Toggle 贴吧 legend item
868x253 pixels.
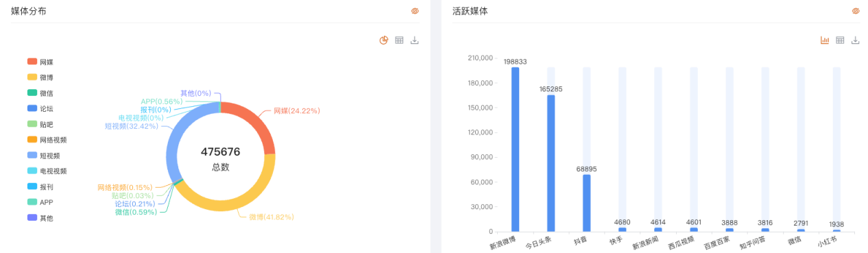(x=40, y=124)
